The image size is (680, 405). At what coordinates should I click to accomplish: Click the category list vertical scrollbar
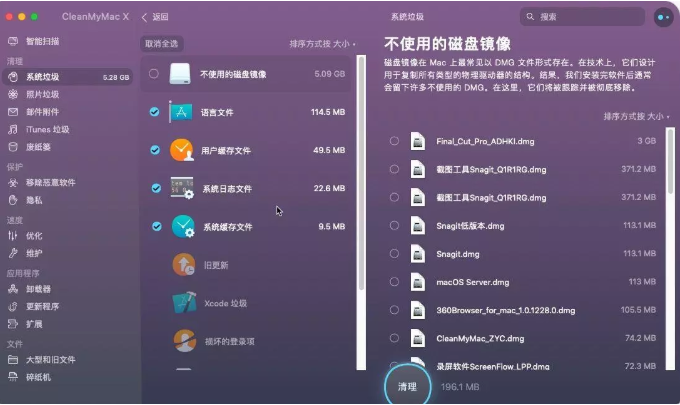pos(361,173)
